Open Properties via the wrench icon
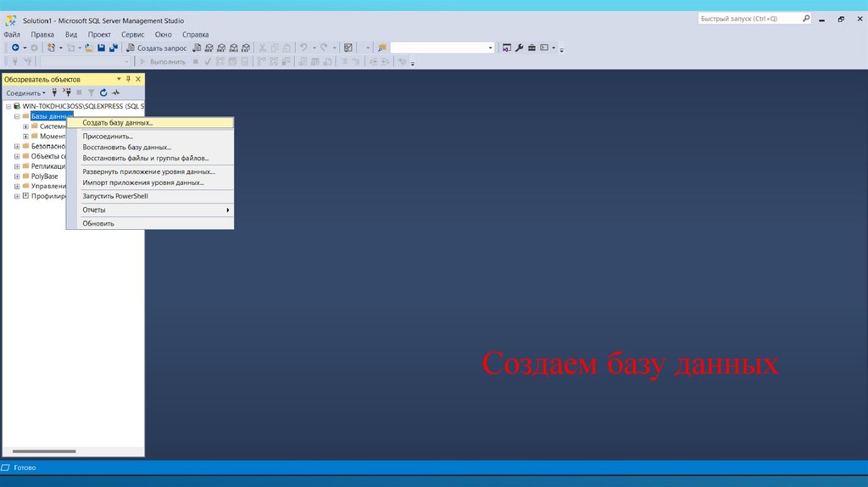 (x=520, y=48)
